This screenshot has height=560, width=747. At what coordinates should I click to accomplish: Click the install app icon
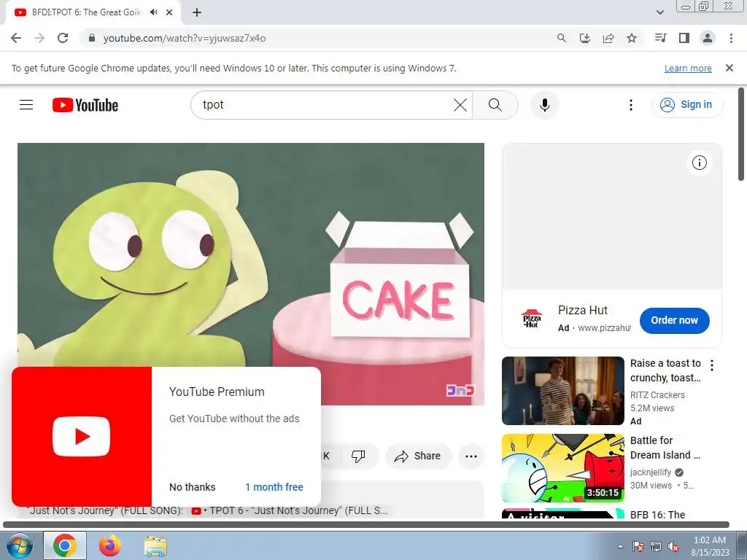click(585, 38)
